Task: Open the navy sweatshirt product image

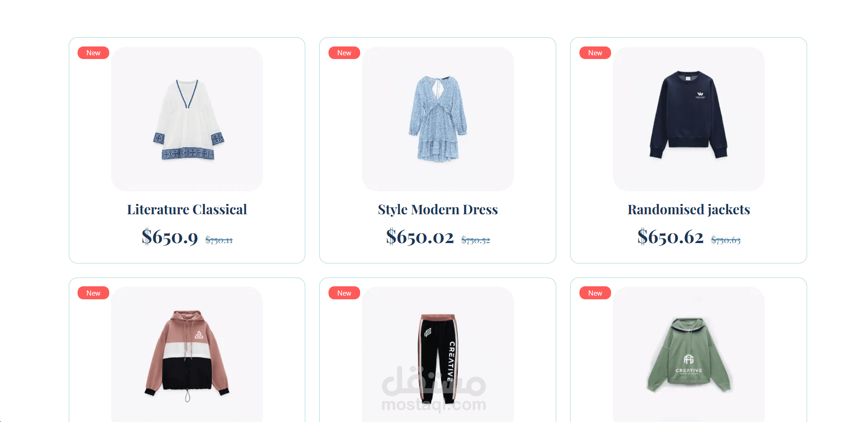Action: [x=689, y=119]
